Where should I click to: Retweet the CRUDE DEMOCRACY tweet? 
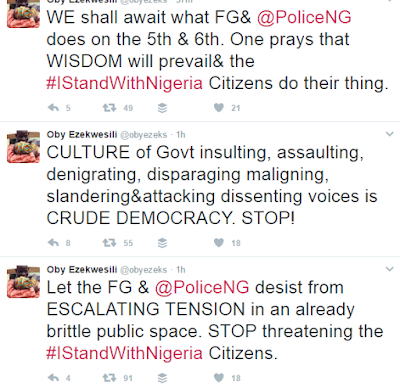click(109, 243)
